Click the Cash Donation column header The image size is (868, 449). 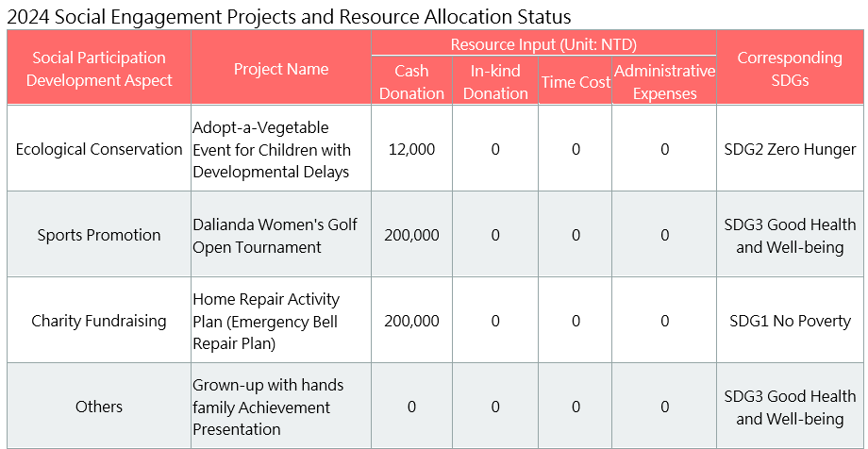tap(411, 82)
